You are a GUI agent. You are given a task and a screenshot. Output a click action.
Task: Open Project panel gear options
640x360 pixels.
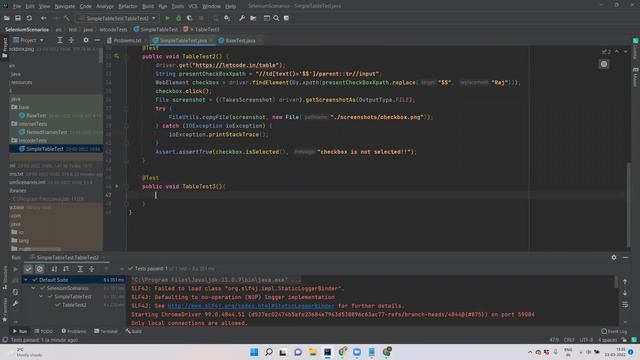pyautogui.click(x=86, y=40)
